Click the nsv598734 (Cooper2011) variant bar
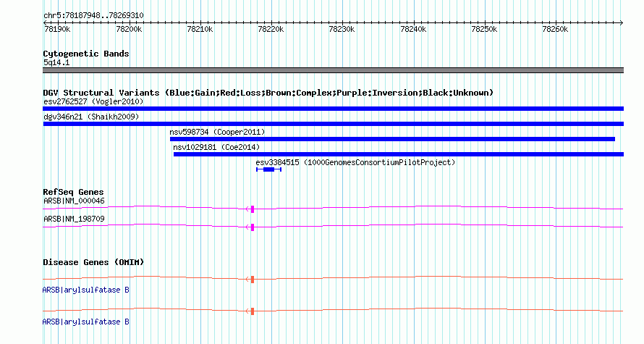The height and width of the screenshot is (344, 644). (x=392, y=139)
